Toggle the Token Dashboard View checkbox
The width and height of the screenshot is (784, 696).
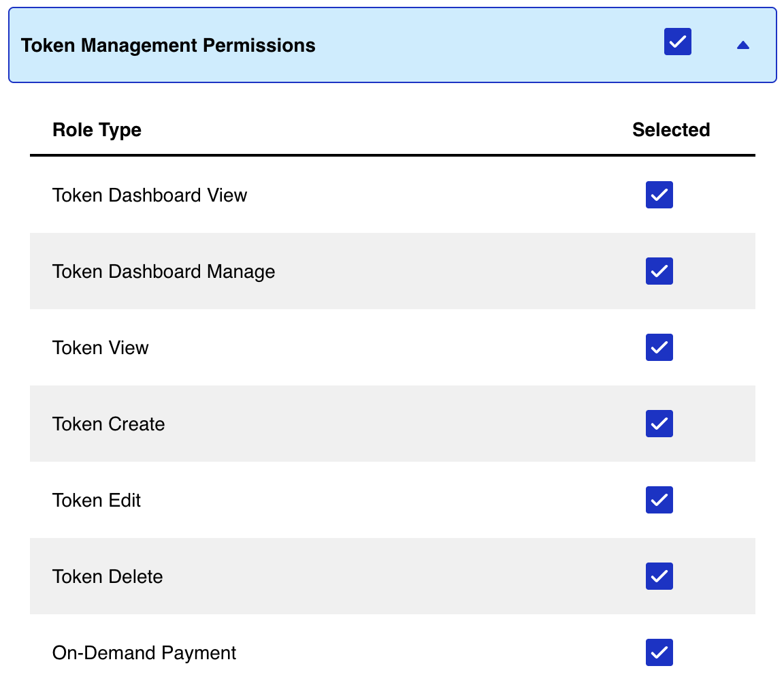pyautogui.click(x=659, y=195)
